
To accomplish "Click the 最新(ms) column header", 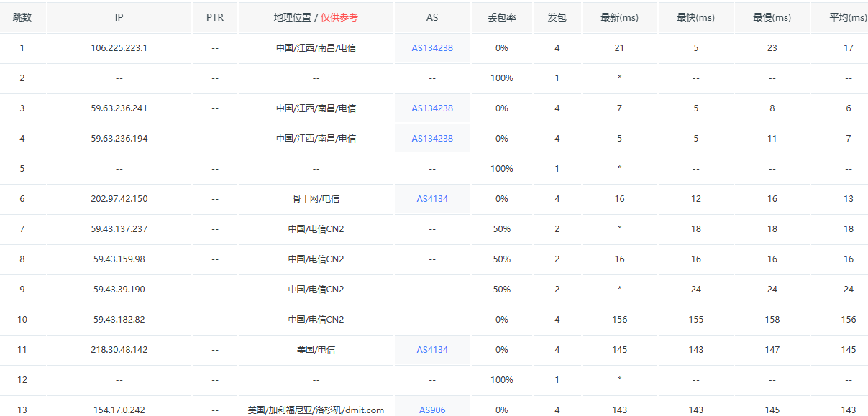I will coord(620,17).
